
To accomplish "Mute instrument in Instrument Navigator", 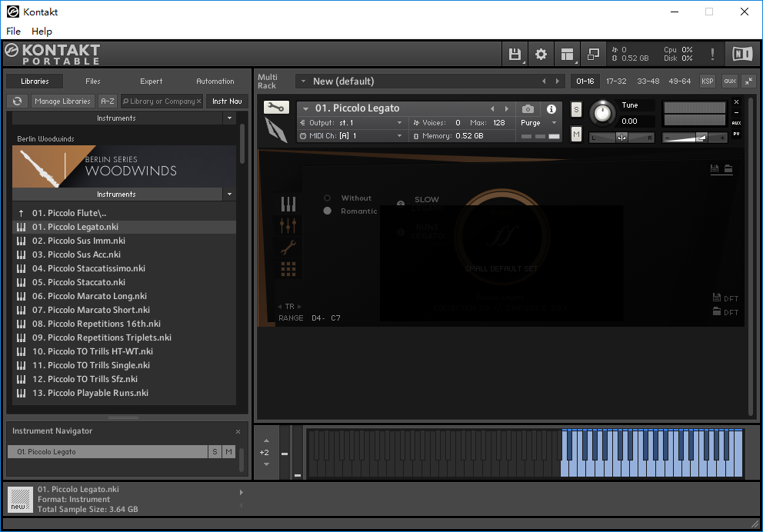I will pyautogui.click(x=228, y=452).
